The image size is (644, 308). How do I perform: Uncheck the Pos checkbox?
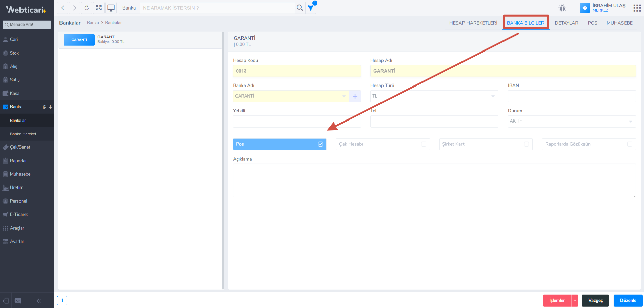(320, 144)
